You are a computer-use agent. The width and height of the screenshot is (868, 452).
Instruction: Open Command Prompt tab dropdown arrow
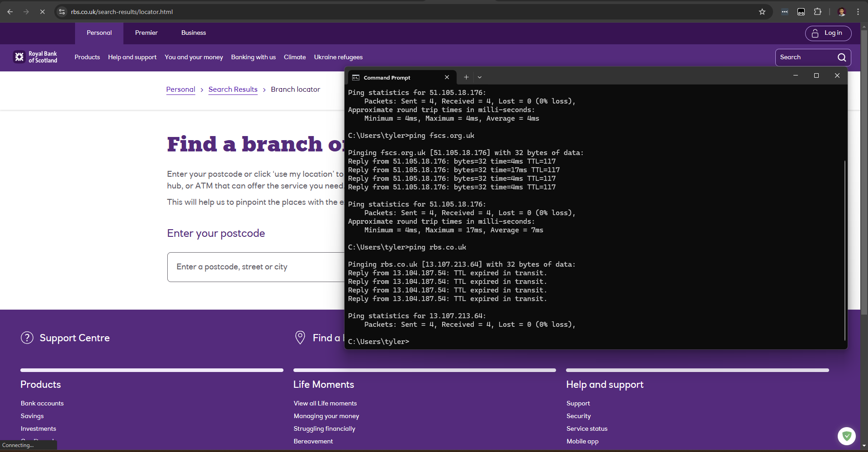click(x=480, y=77)
